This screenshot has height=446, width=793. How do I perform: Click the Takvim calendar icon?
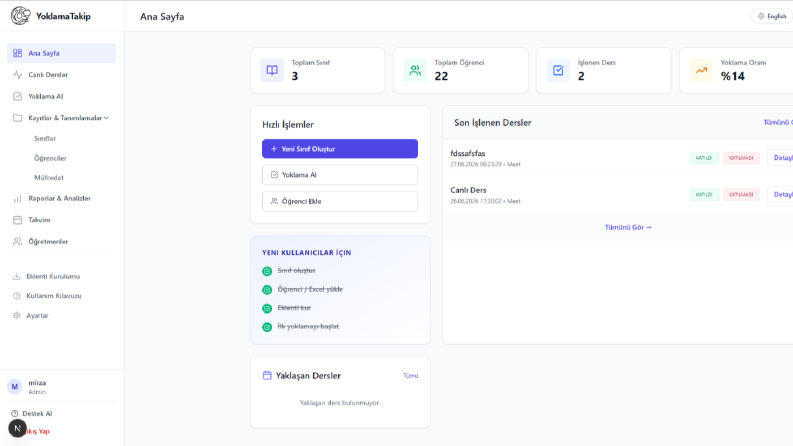(18, 220)
